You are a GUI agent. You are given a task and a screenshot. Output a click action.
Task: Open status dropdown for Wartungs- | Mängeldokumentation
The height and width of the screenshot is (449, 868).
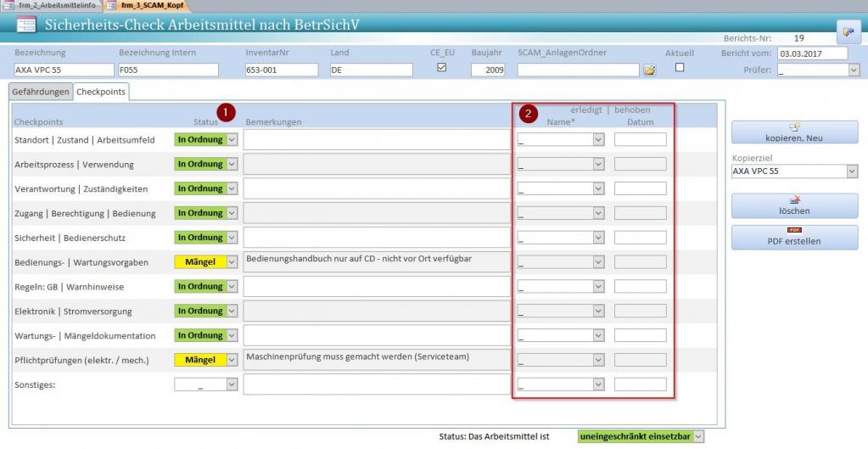pyautogui.click(x=232, y=335)
